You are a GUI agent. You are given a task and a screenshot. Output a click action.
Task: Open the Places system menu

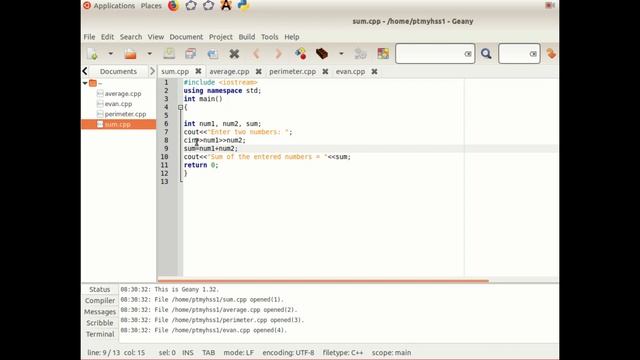coord(151,6)
